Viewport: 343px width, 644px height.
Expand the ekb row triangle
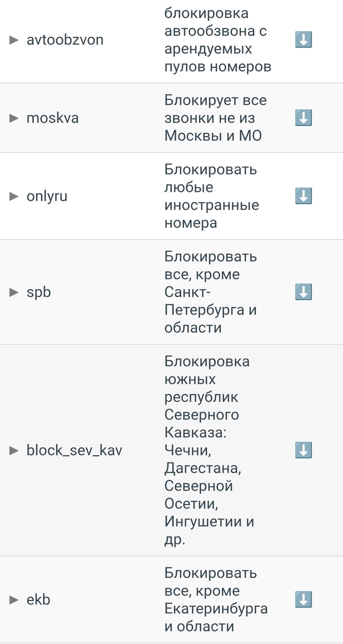pyautogui.click(x=14, y=600)
